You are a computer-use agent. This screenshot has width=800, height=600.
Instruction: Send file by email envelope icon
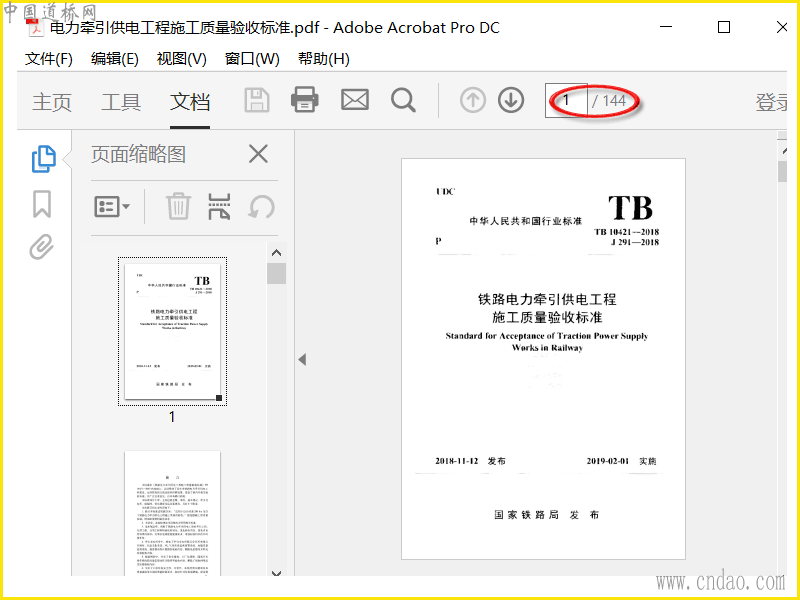tap(355, 99)
